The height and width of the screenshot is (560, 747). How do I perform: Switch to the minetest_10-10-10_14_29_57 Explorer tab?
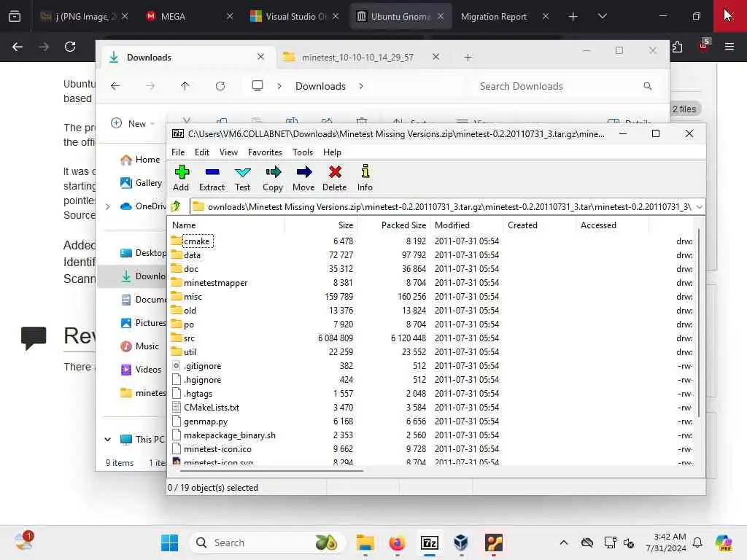pos(357,58)
